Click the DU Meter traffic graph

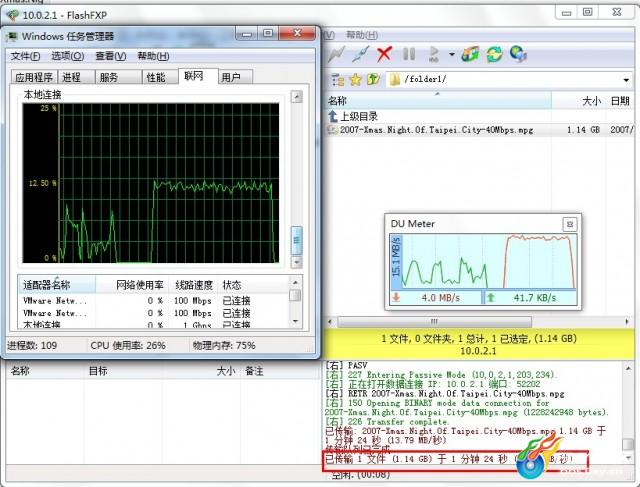click(490, 261)
